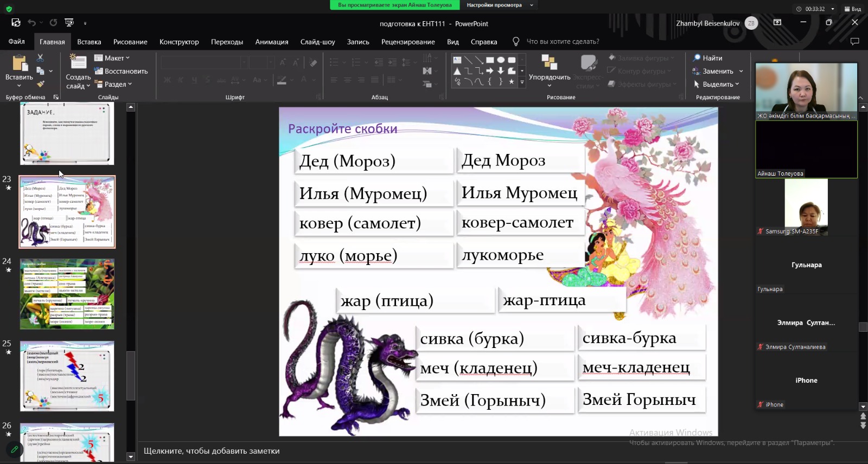The height and width of the screenshot is (464, 868).
Task: Switch to the Рецензирование tab
Action: (408, 42)
